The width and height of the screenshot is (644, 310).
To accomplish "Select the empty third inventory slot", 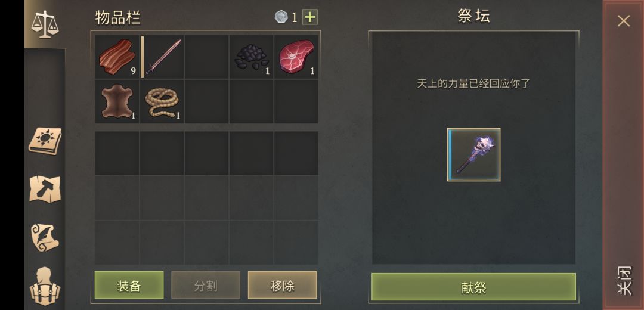I will coord(206,57).
